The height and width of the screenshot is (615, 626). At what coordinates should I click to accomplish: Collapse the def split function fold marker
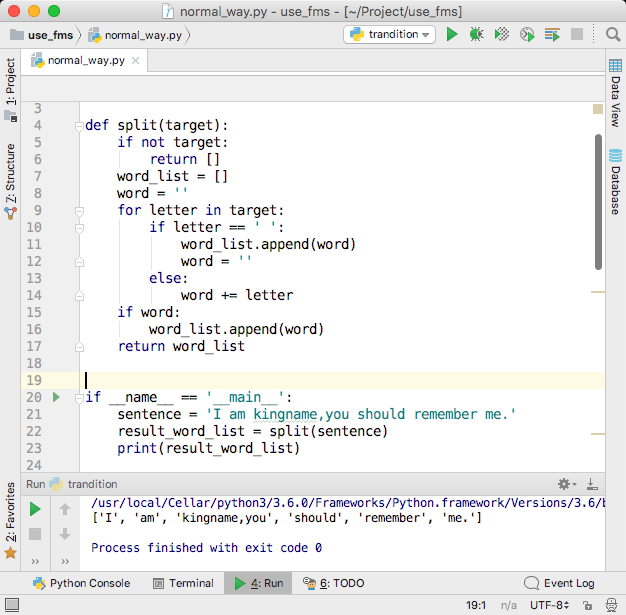coord(79,126)
